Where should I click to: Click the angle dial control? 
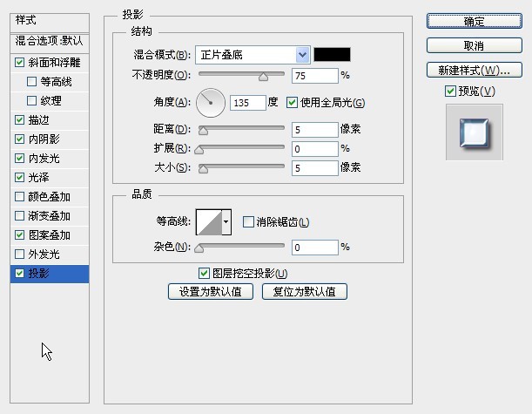[210, 103]
